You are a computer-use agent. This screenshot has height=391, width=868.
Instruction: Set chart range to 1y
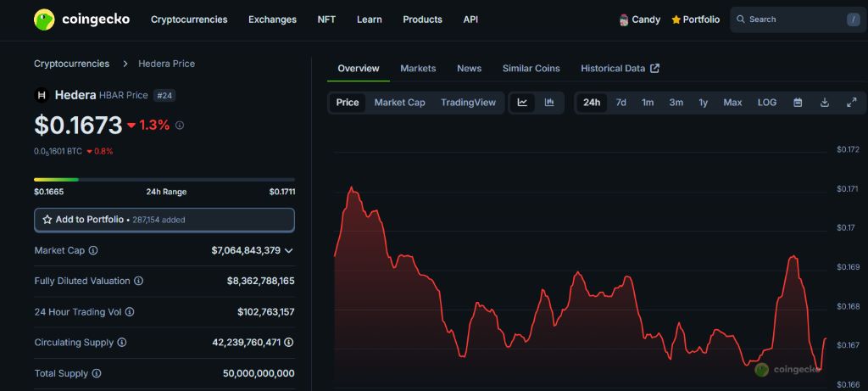703,103
